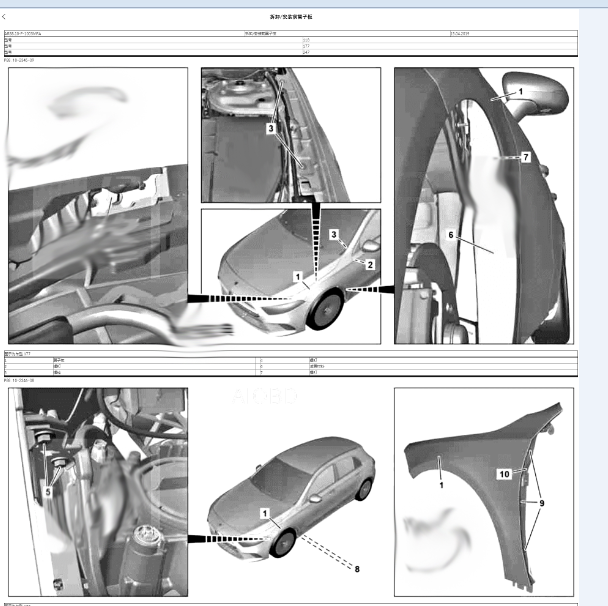Select callout 2 on the car overview image
The height and width of the screenshot is (606, 608).
(x=370, y=265)
